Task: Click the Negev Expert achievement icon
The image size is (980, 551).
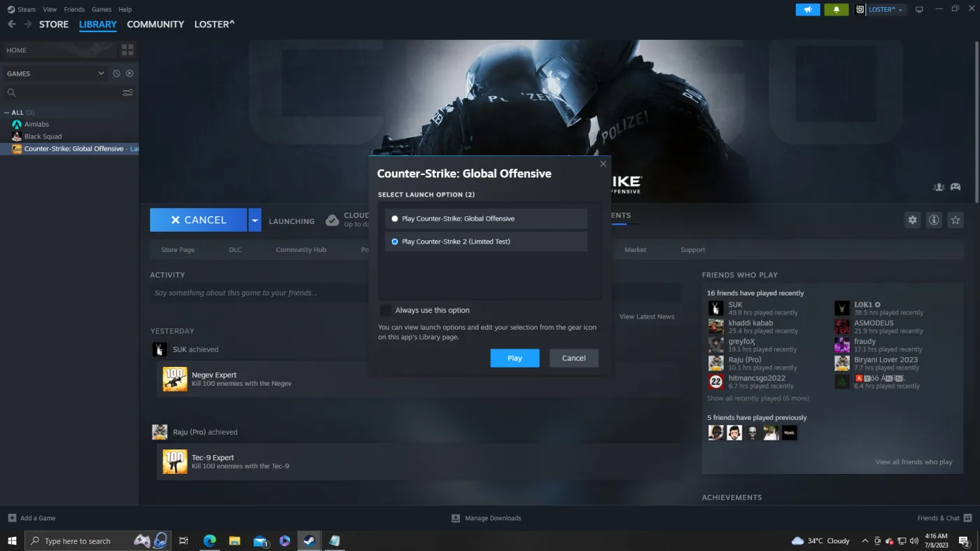Action: 175,379
